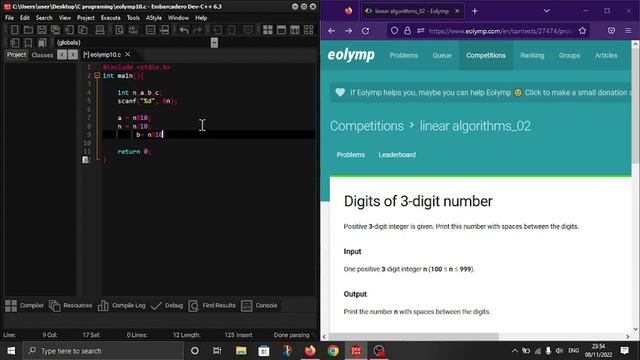Open the Compiler output tab
Screen dimensions: 640x360
coord(24,305)
